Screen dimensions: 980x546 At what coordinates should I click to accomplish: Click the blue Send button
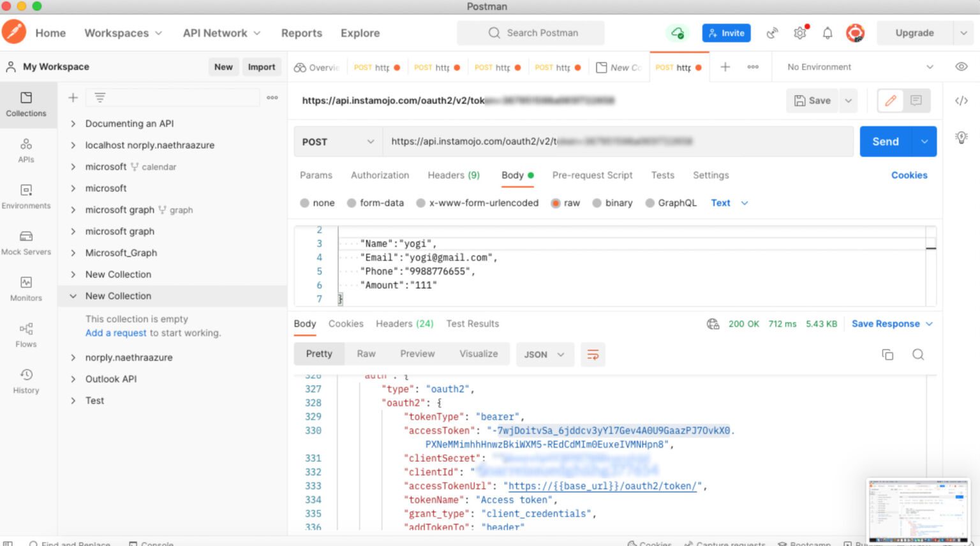(x=885, y=142)
